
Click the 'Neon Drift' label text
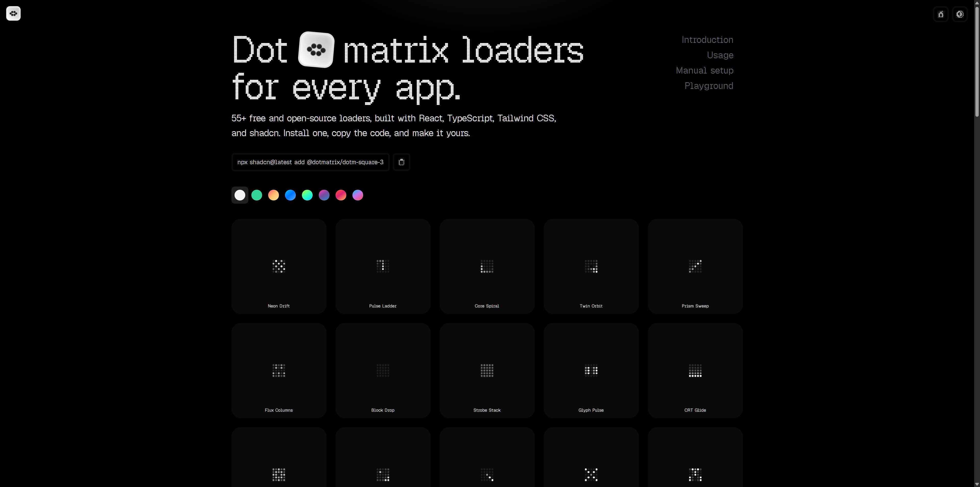pos(279,306)
